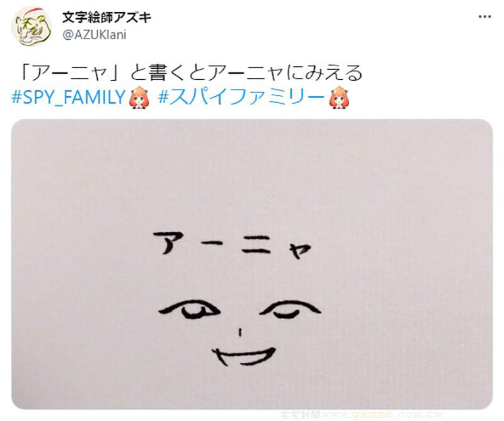Viewport: 504px width, 421px height.
Task: Open the #スパイファミリー hashtag
Action: coord(241,97)
